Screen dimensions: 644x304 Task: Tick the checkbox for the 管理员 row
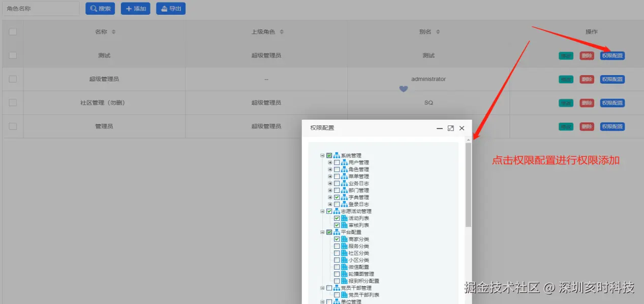point(13,126)
